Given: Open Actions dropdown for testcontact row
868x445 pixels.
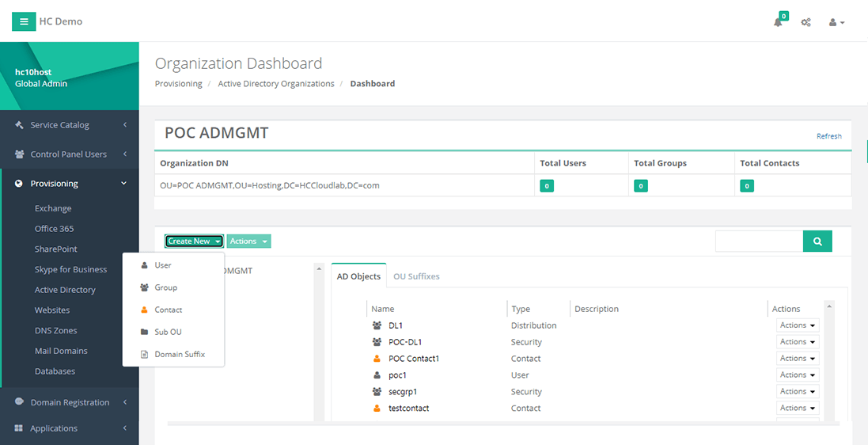Looking at the screenshot, I should (x=798, y=408).
